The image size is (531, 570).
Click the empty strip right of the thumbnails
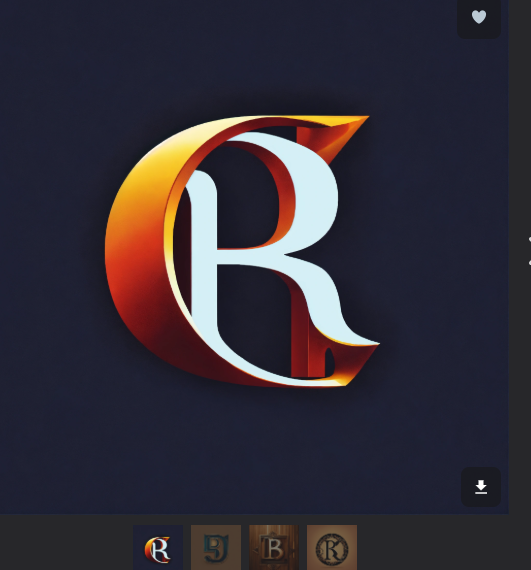click(x=443, y=542)
